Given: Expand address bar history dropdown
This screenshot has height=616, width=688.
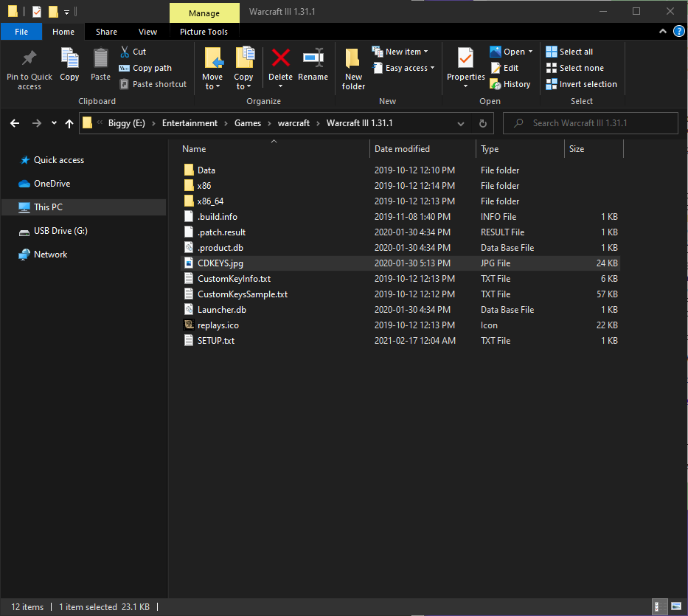Looking at the screenshot, I should (461, 123).
